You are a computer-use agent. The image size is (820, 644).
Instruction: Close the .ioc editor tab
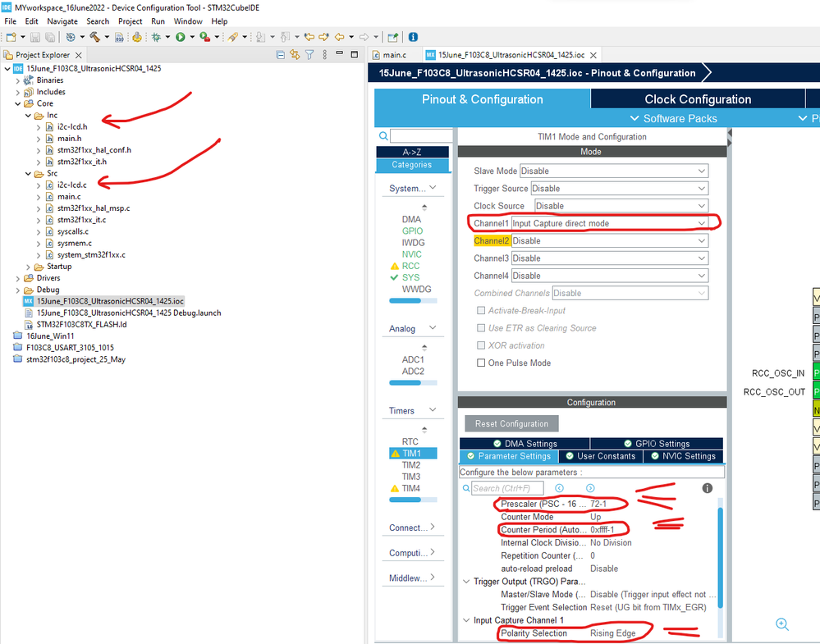coord(593,56)
